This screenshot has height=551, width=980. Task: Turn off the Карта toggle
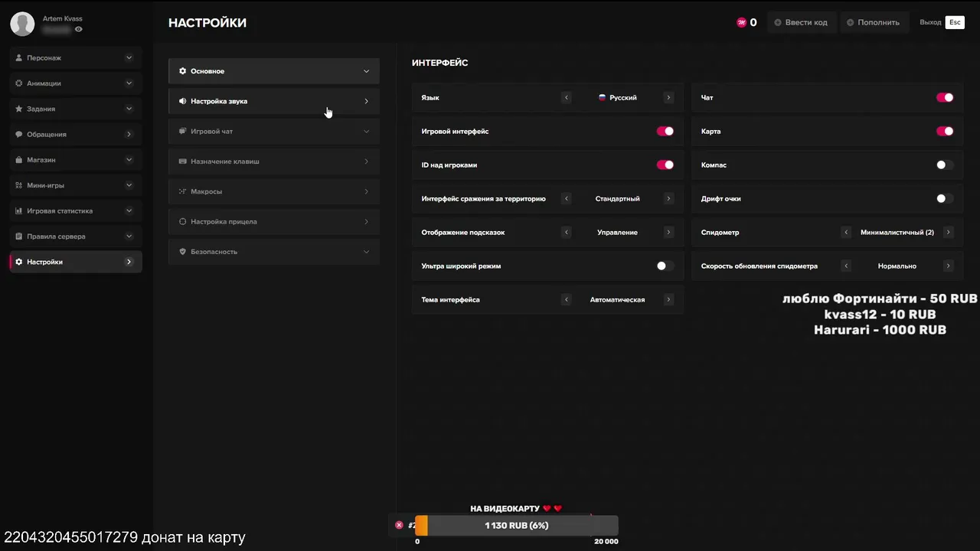[x=945, y=132]
